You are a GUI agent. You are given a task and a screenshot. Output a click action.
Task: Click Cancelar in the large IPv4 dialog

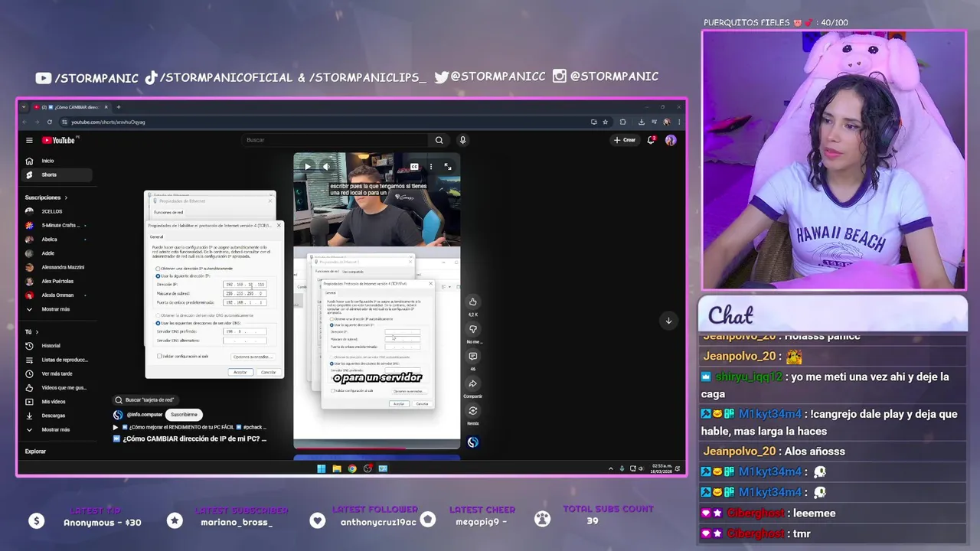pyautogui.click(x=268, y=372)
